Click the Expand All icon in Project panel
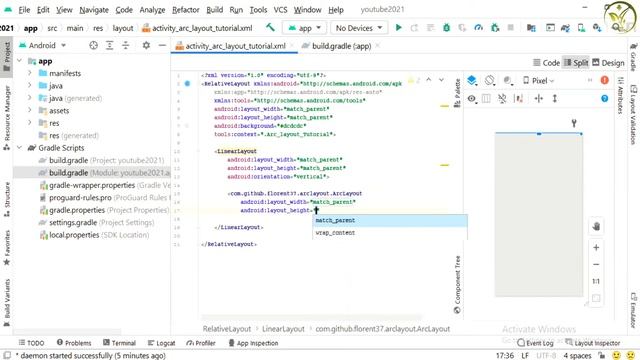 point(109,45)
